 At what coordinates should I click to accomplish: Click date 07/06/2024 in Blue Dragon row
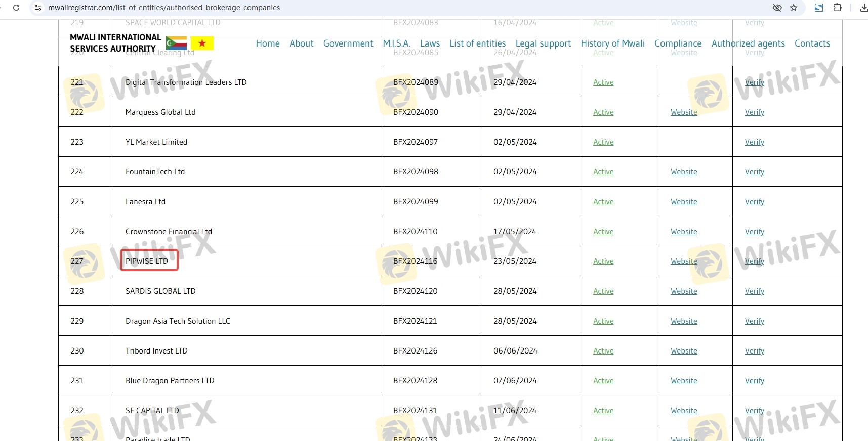tap(515, 381)
